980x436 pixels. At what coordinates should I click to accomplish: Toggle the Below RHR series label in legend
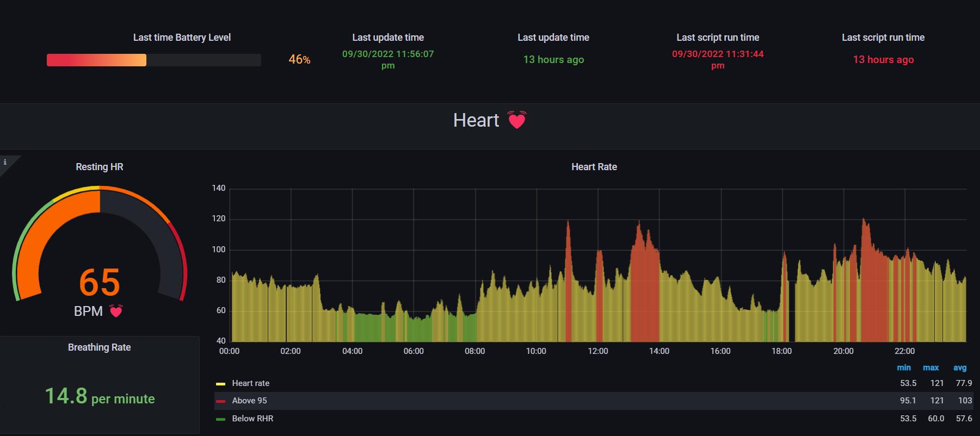252,419
